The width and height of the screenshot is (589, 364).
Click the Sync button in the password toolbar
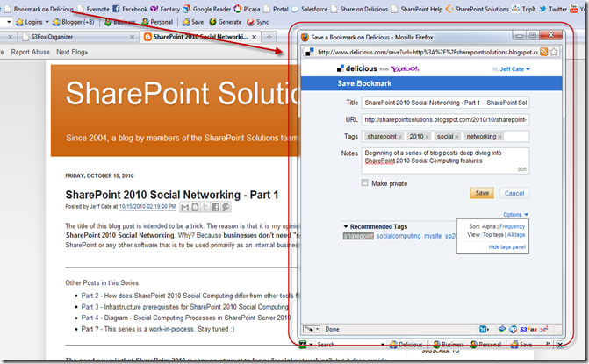(257, 21)
